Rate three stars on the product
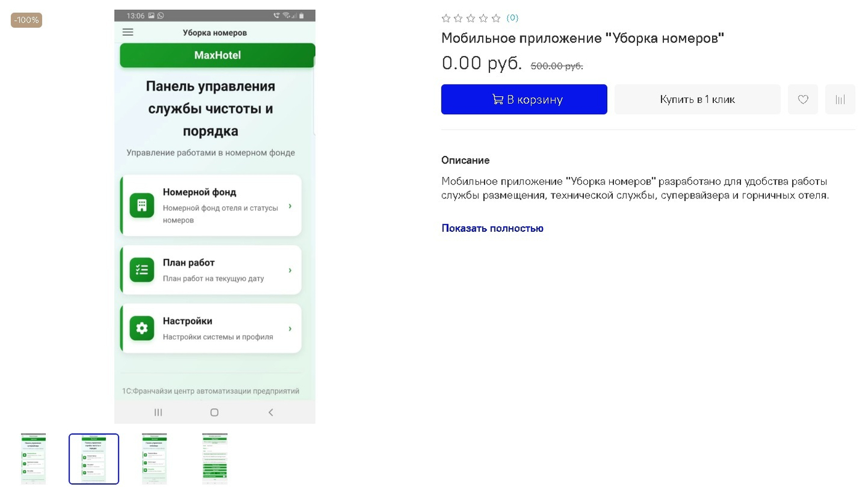The image size is (868, 487). pyautogui.click(x=471, y=18)
